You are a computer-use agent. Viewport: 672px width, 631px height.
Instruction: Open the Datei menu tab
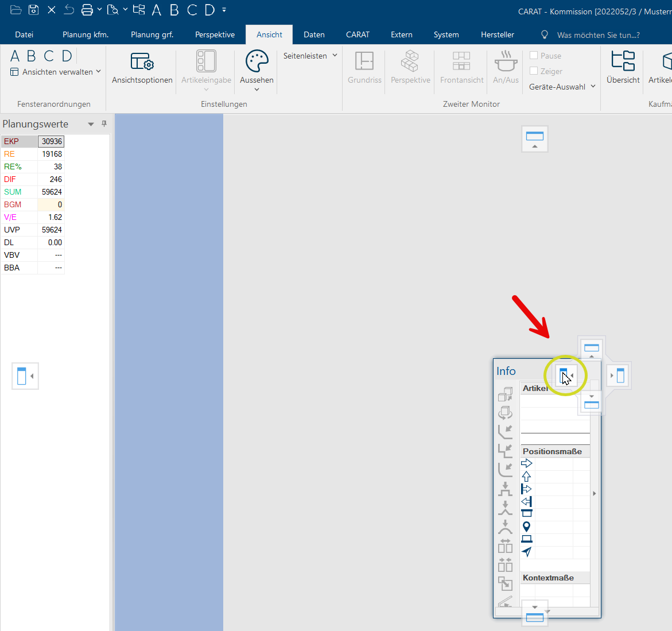point(24,34)
